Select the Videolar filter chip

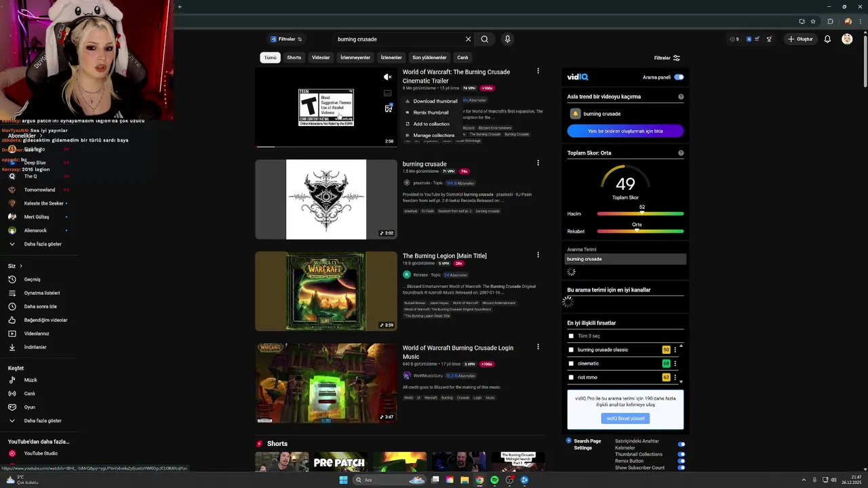click(321, 58)
